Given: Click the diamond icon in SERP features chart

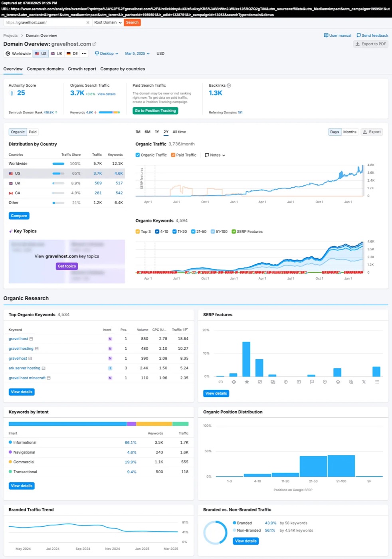Looking at the screenshot, I should (234, 382).
